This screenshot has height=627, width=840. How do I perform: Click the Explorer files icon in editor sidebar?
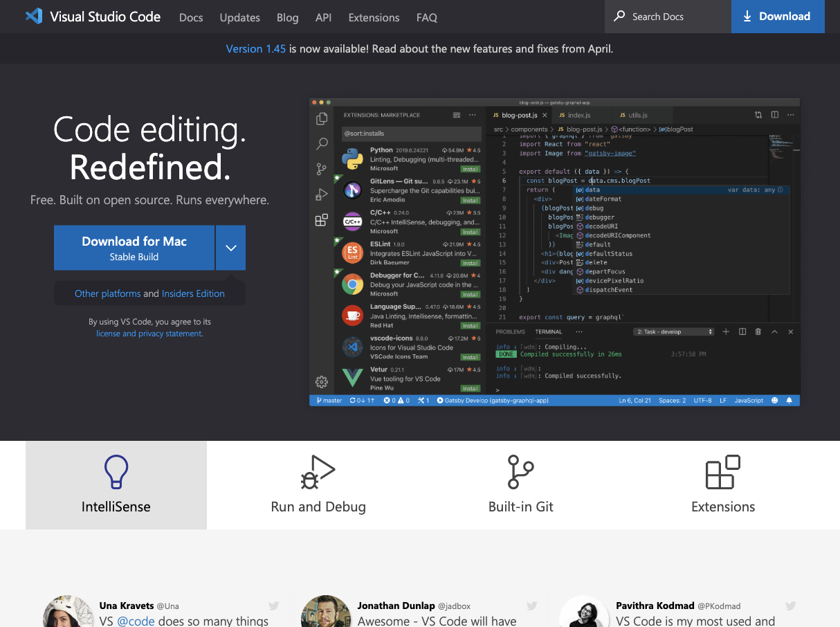[322, 119]
